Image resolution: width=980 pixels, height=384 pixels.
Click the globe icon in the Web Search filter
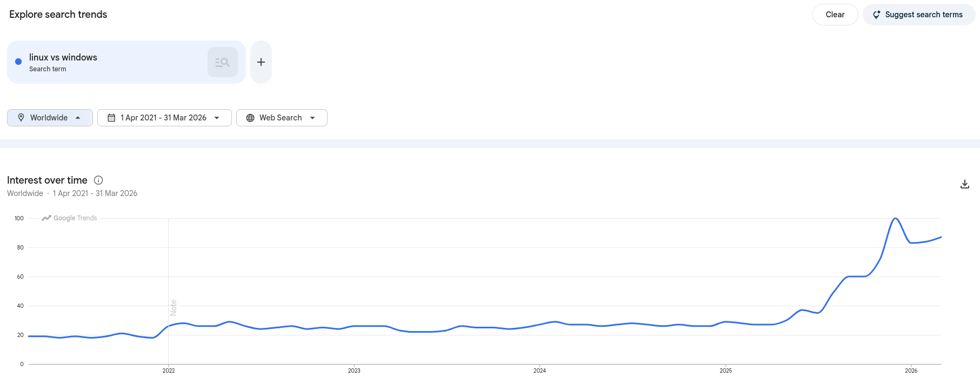[x=250, y=117]
